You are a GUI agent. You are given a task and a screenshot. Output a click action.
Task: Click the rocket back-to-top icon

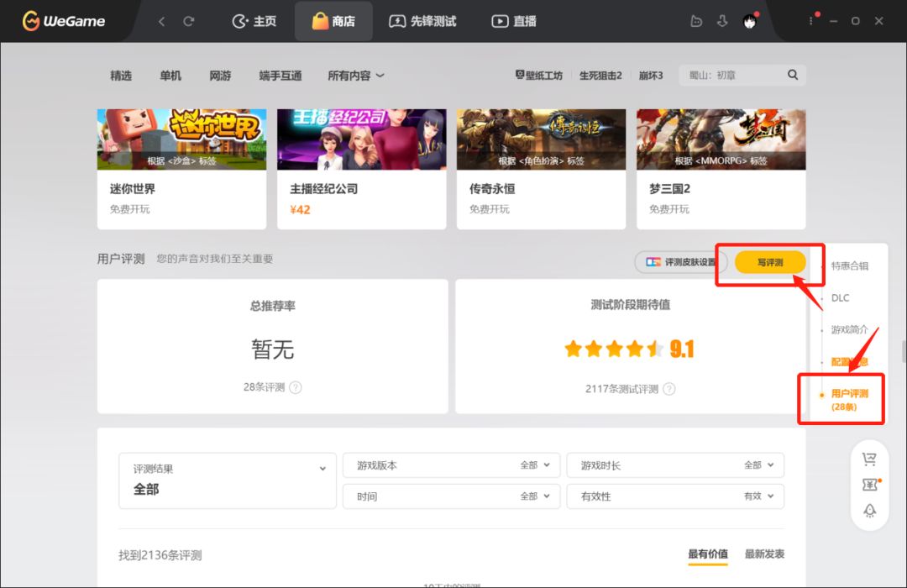point(869,511)
